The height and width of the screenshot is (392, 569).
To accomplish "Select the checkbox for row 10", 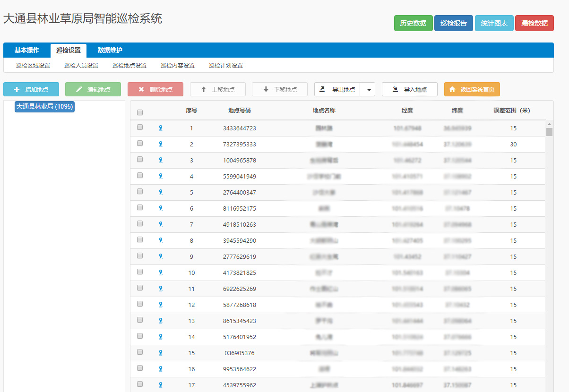I will (139, 272).
